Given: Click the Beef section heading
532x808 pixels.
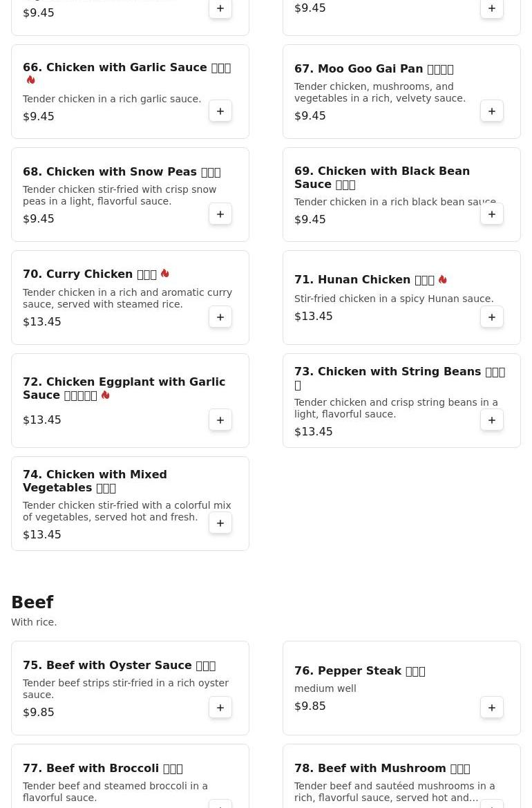Looking at the screenshot, I should (x=32, y=602).
